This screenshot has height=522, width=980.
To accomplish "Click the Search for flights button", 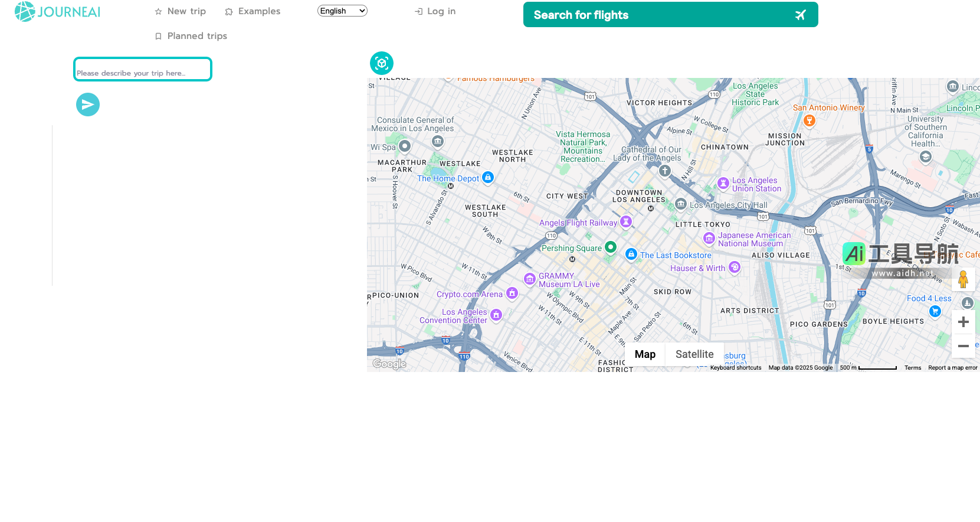I will [670, 15].
